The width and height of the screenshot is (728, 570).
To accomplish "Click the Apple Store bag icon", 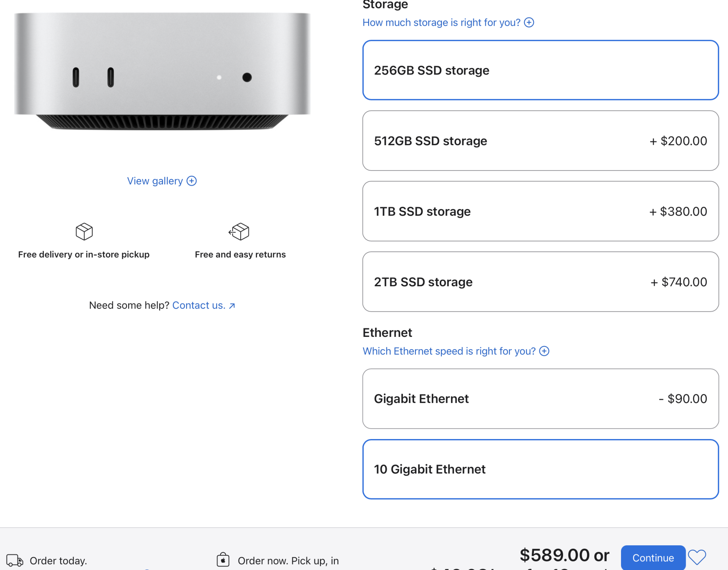I will coord(223,560).
